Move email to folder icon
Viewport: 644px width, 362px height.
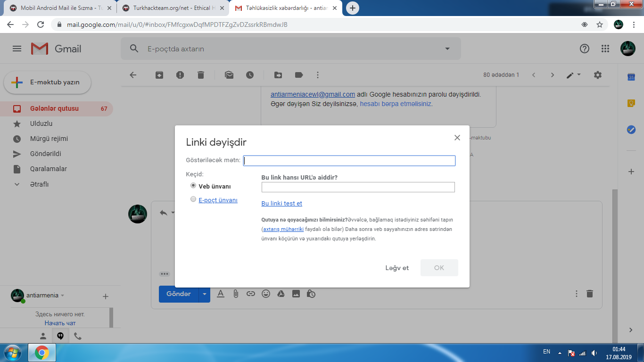pyautogui.click(x=278, y=75)
